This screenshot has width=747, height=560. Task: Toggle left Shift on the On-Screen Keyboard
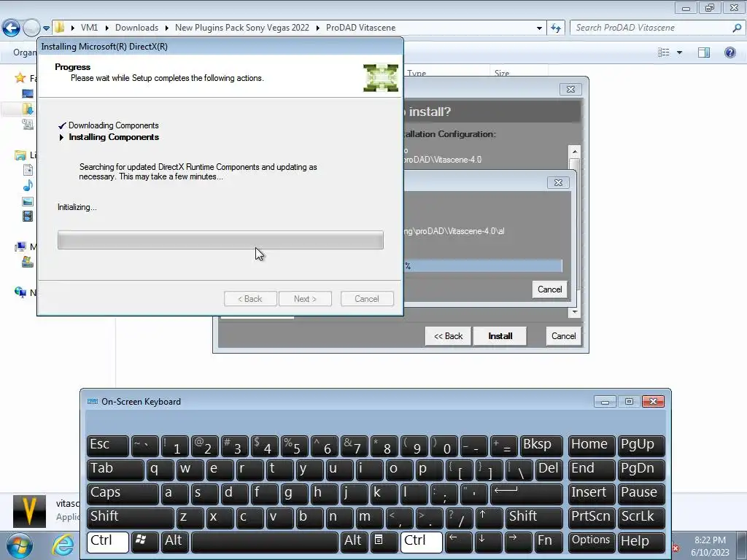point(130,518)
